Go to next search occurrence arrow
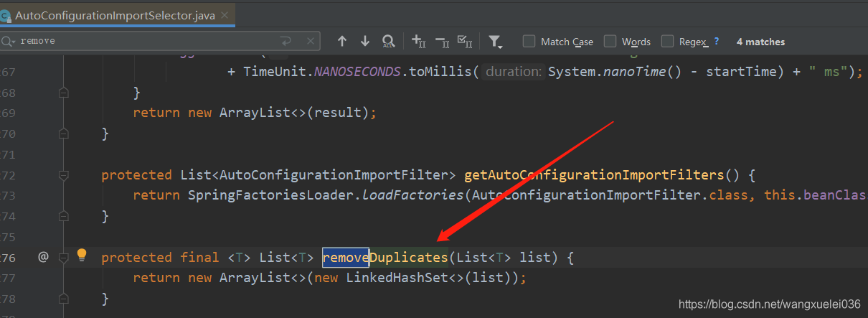The width and height of the screenshot is (868, 318). [364, 42]
